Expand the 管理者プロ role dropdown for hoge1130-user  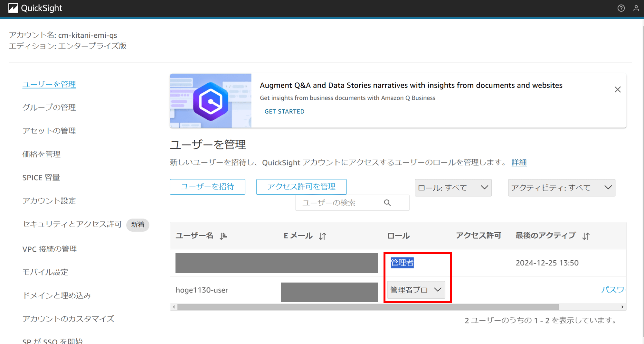coord(416,290)
